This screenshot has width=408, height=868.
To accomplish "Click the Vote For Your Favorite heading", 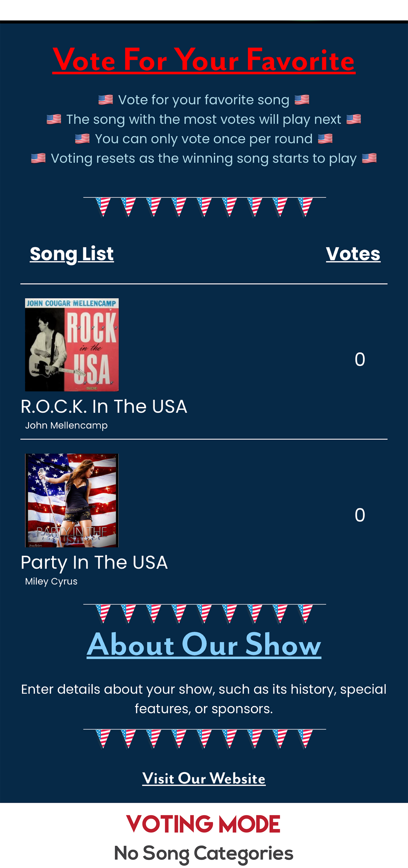I will [204, 60].
